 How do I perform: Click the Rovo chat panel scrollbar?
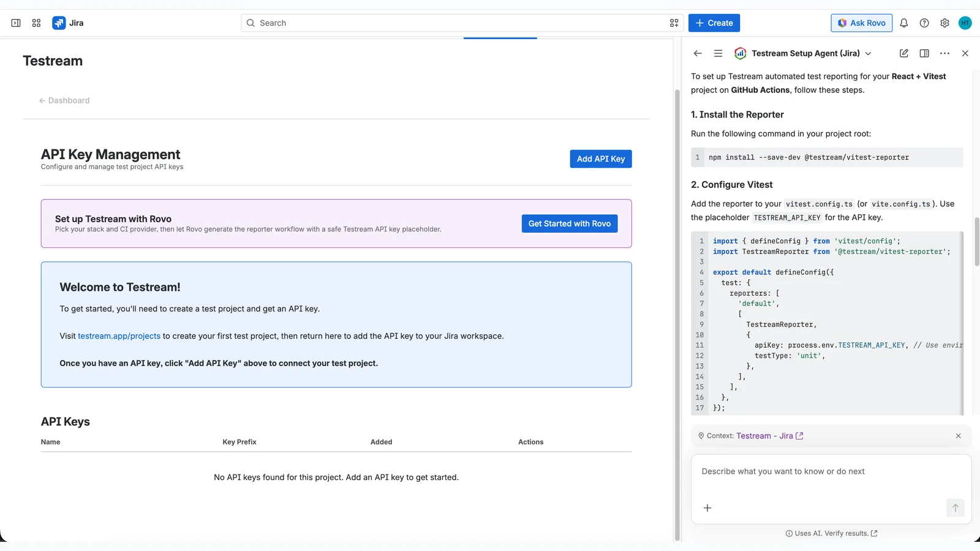977,242
